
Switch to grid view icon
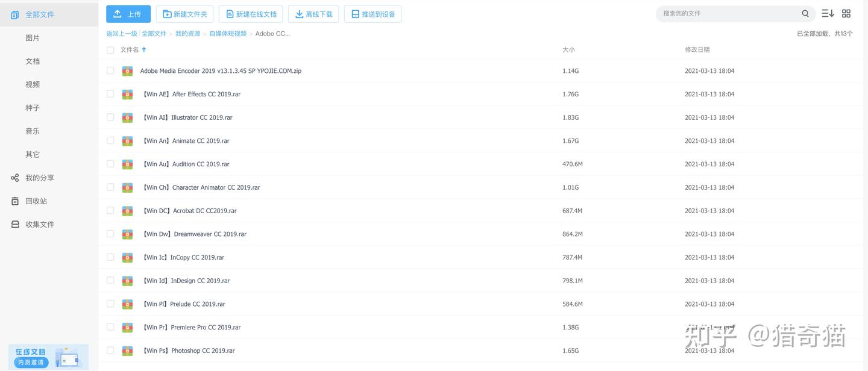tap(846, 13)
